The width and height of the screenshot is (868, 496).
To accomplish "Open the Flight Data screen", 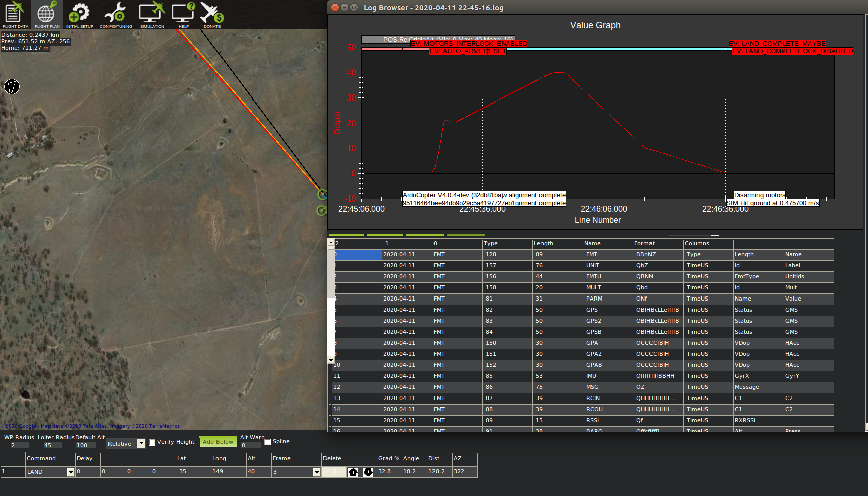I will [x=15, y=15].
